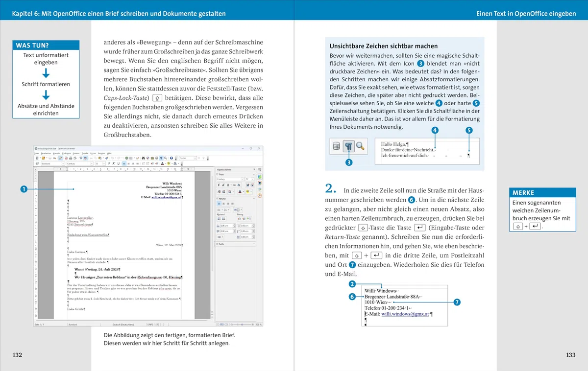This screenshot has height=371, width=588.
Task: Open the Hilfe menu
Action: tap(109, 153)
